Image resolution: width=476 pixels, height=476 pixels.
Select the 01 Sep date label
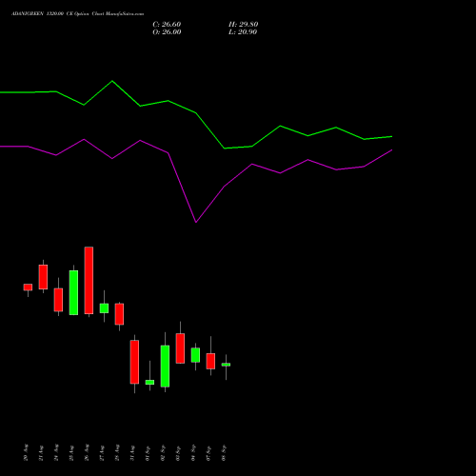click(x=148, y=453)
